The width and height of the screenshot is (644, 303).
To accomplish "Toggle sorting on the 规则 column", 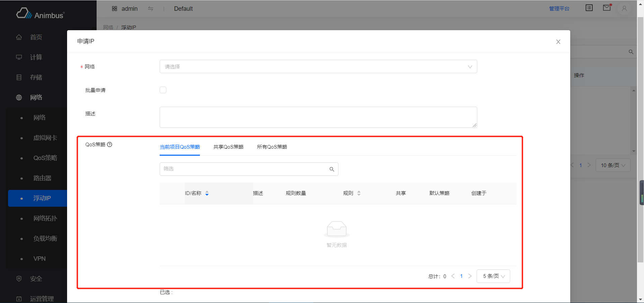I will coord(359,193).
